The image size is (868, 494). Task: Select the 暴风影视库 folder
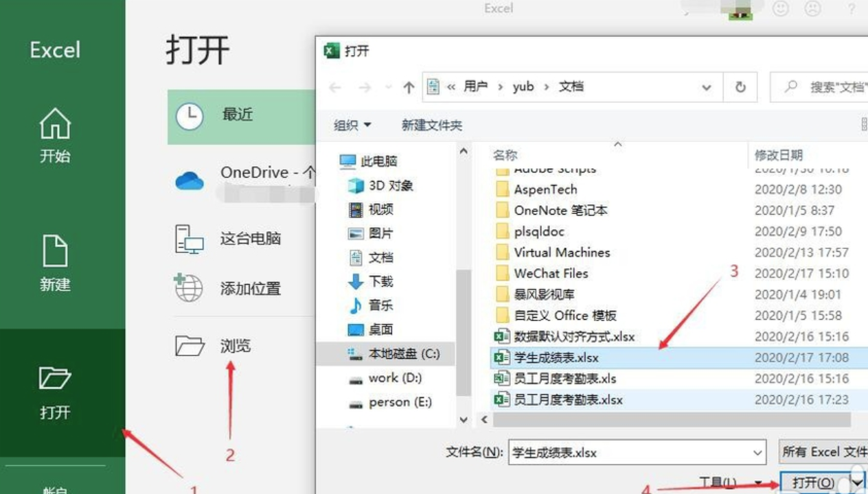[x=534, y=294]
